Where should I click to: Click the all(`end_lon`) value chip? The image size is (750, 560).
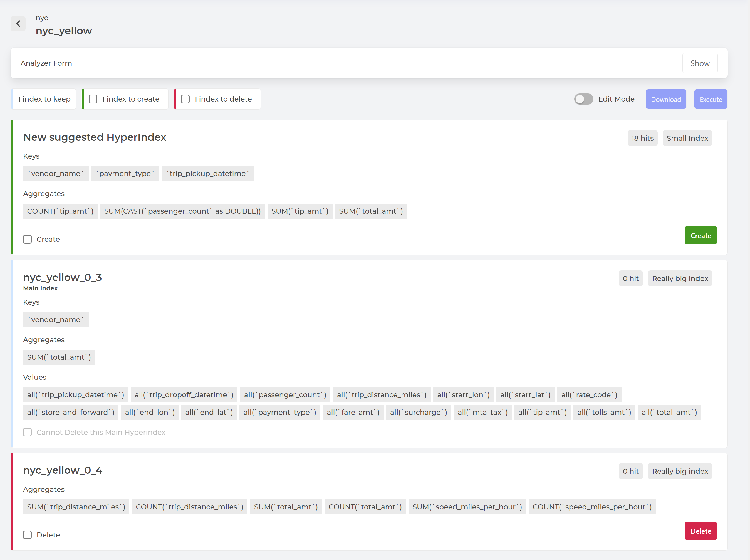click(150, 413)
